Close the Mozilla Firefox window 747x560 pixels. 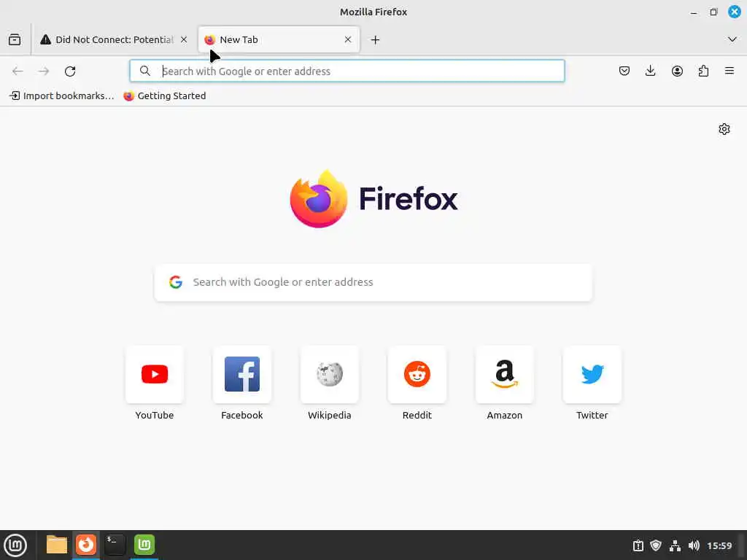pyautogui.click(x=734, y=12)
